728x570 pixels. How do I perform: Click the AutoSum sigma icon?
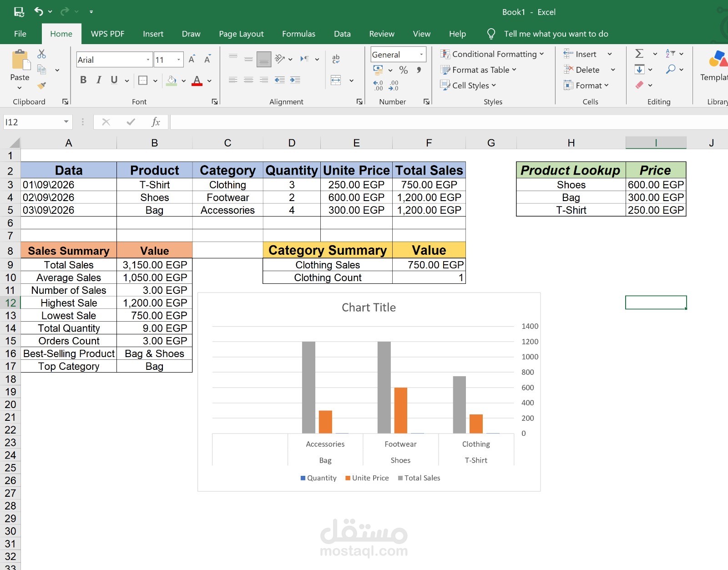click(639, 54)
